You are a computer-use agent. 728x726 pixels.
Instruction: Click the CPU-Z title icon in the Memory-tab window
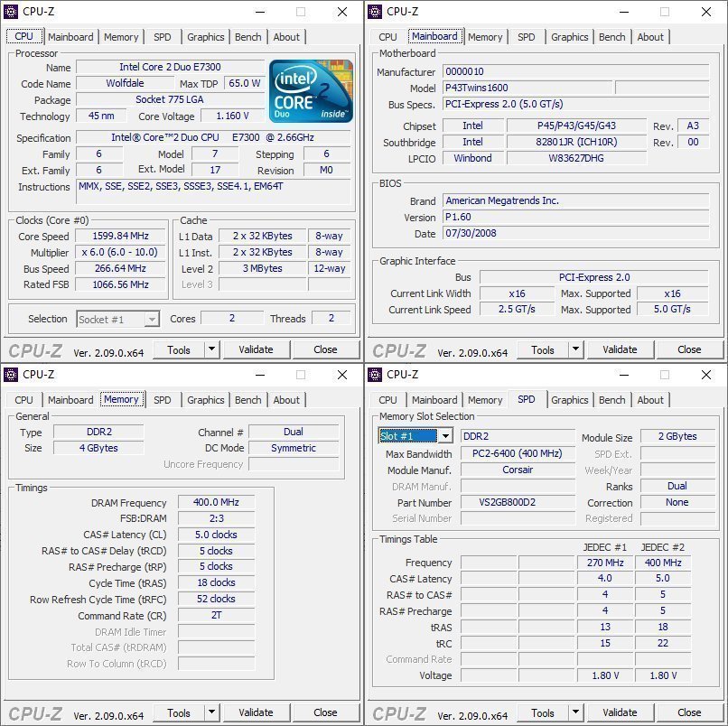[11, 375]
